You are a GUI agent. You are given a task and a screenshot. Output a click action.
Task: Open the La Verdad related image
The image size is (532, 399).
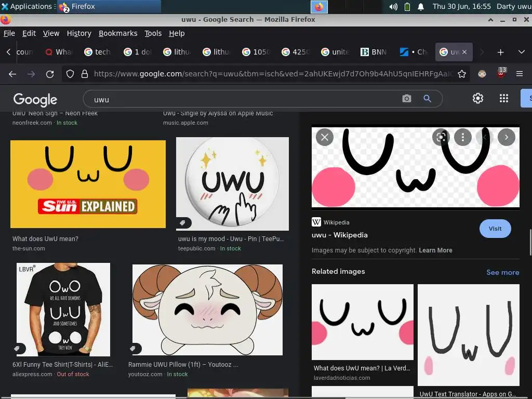click(362, 322)
